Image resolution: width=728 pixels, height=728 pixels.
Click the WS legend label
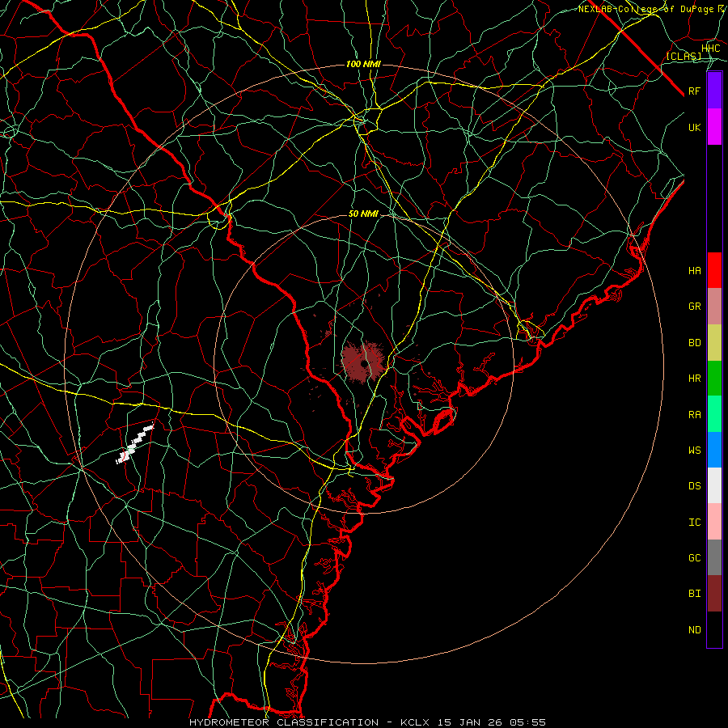pos(694,450)
